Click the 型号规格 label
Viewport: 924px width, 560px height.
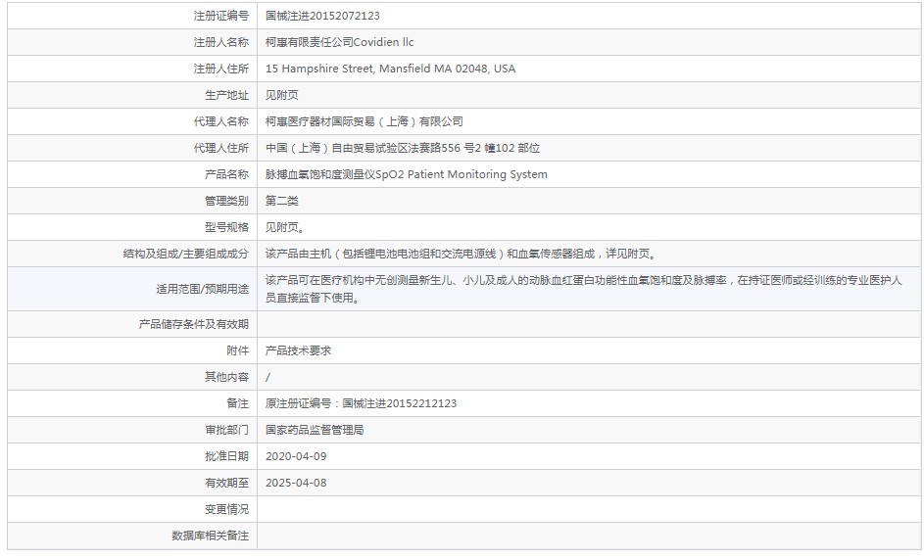coord(227,227)
